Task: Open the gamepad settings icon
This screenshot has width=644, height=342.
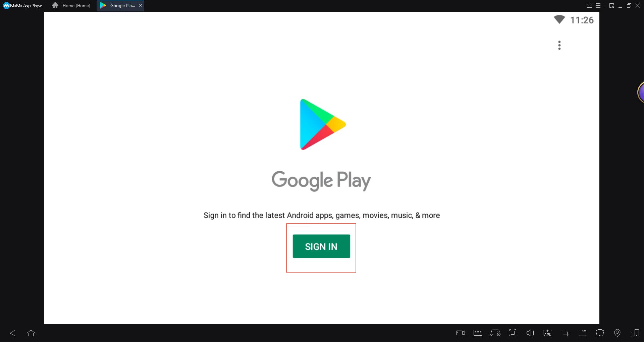Action: click(495, 333)
